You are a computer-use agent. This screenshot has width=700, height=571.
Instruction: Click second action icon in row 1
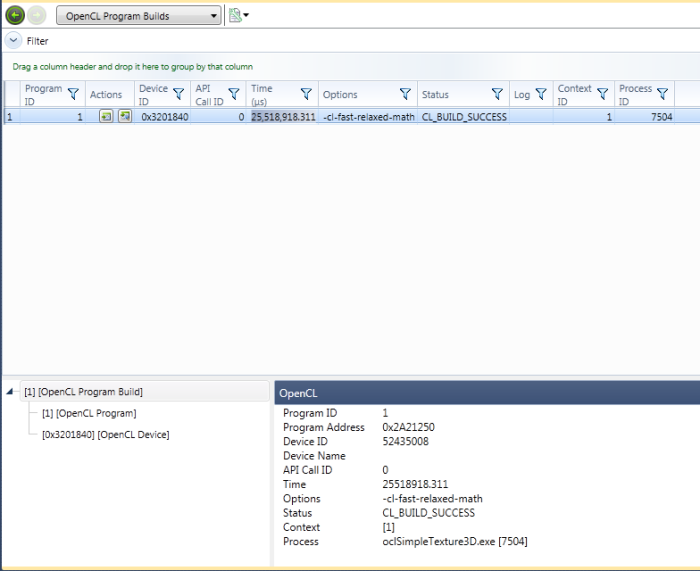click(x=124, y=117)
